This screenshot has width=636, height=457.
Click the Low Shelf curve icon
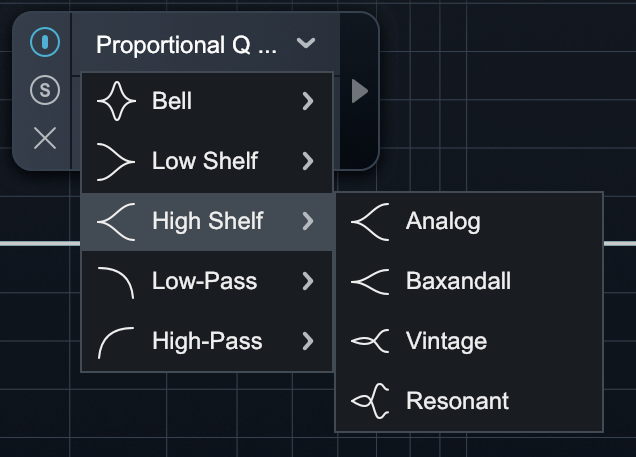116,161
